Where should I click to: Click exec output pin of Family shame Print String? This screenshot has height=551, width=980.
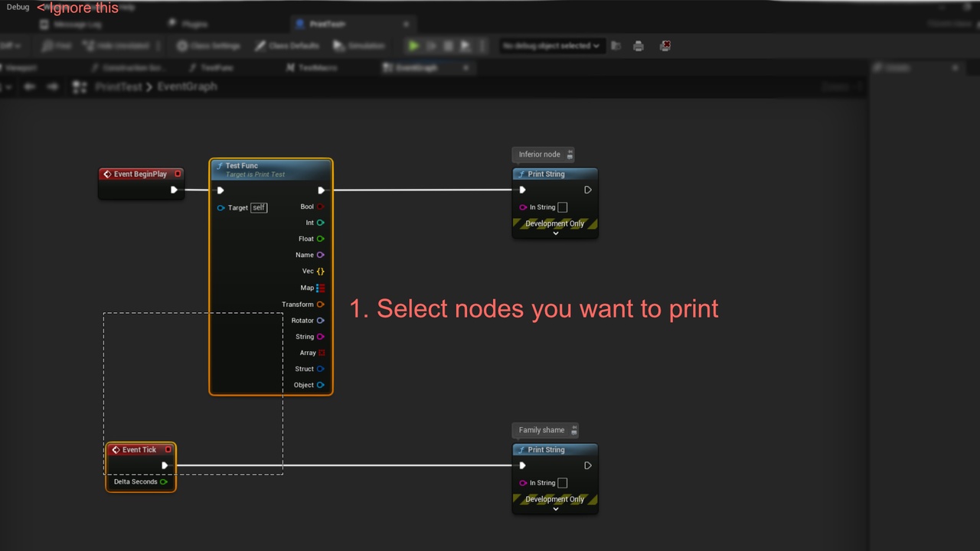[587, 465]
